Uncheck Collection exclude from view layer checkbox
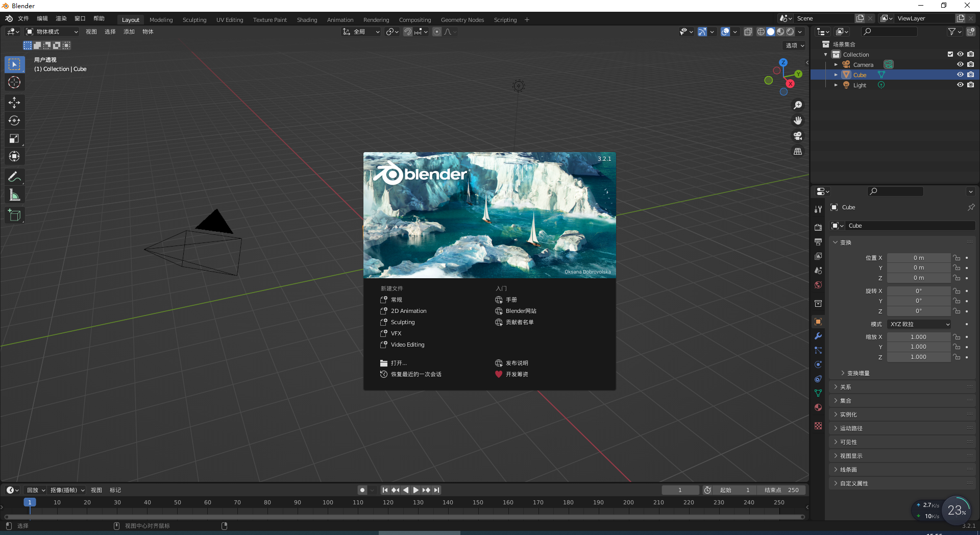Screen dimensions: 980x535 tap(950, 54)
